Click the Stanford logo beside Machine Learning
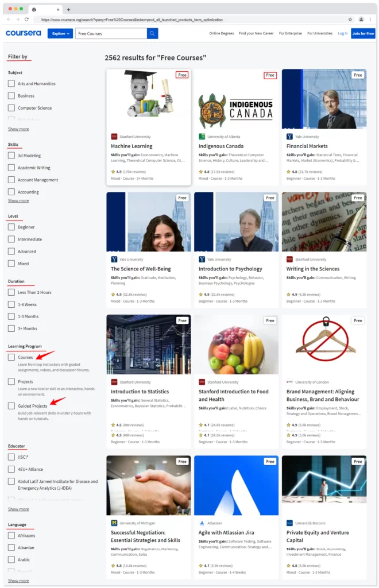 click(114, 137)
